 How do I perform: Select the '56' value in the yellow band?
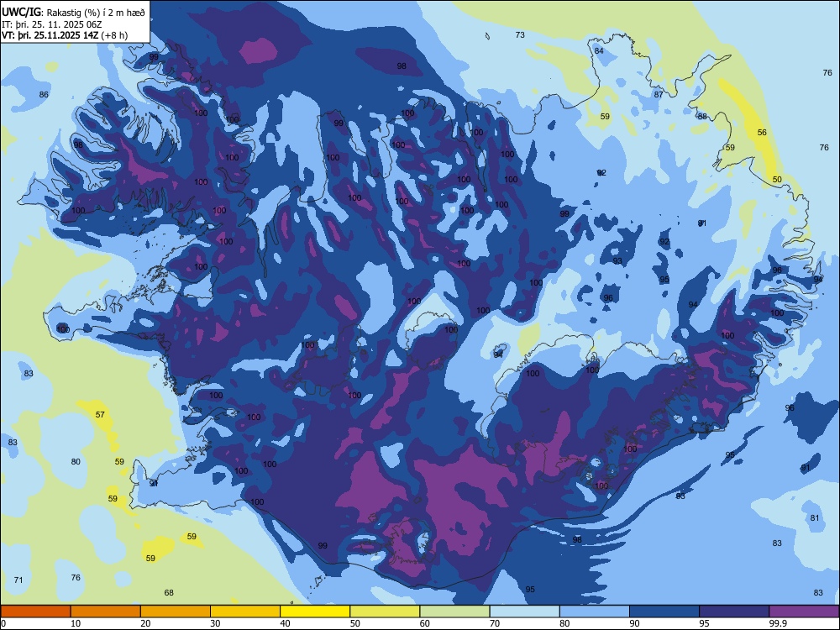click(762, 133)
